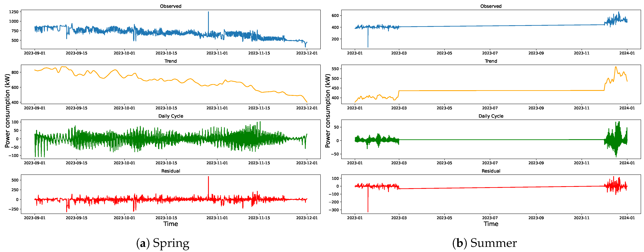Click the Time label under Spring Residual
Viewport: 644px width, 252px height.
pyautogui.click(x=170, y=224)
